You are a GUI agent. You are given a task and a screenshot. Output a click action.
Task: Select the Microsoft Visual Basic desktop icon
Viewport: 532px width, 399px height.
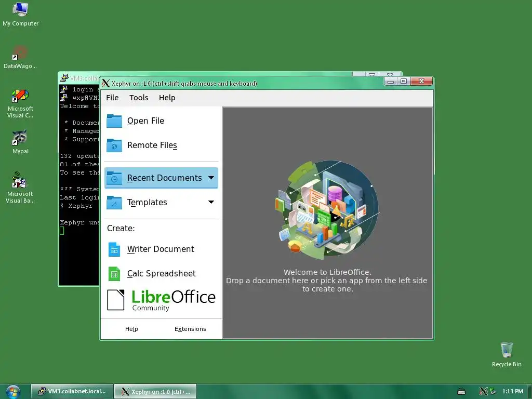[x=20, y=188]
